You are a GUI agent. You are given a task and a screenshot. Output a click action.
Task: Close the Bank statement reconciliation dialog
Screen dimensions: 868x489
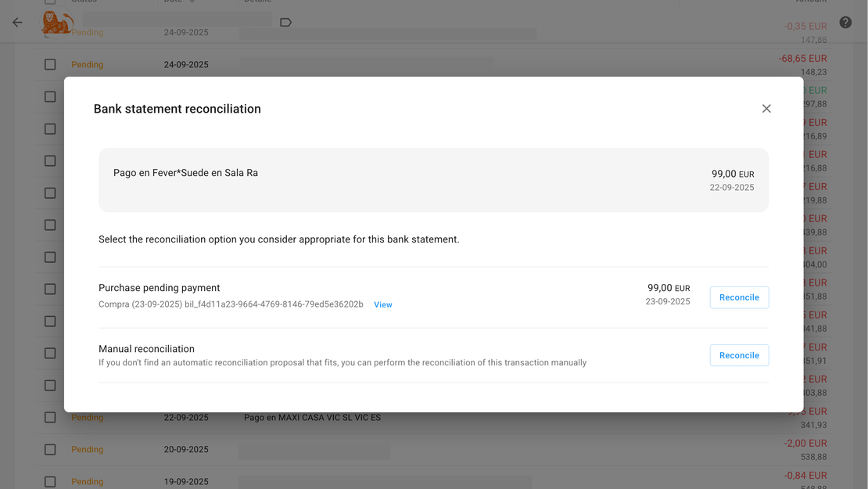766,109
